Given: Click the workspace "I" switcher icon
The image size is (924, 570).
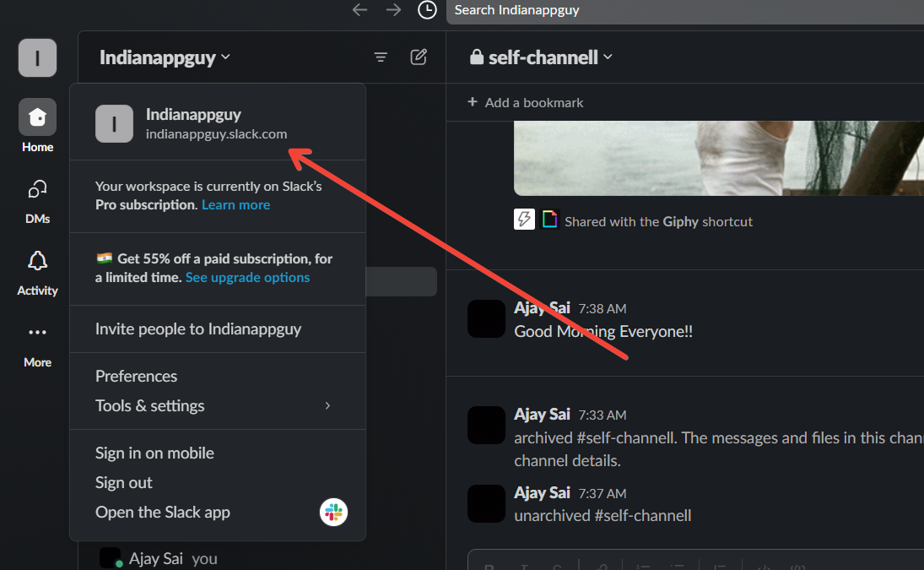Looking at the screenshot, I should (x=37, y=57).
